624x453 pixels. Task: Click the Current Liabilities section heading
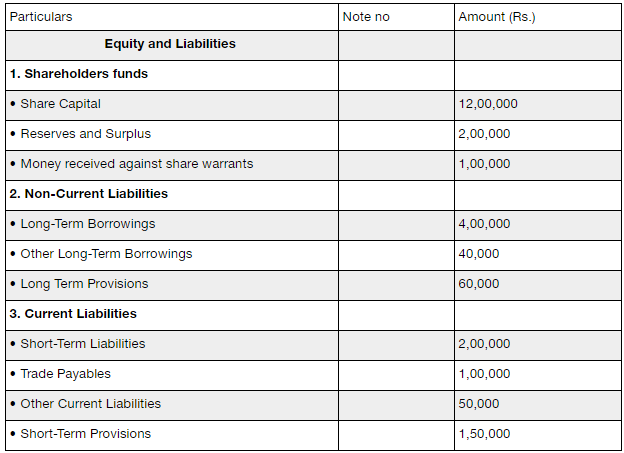tap(73, 314)
